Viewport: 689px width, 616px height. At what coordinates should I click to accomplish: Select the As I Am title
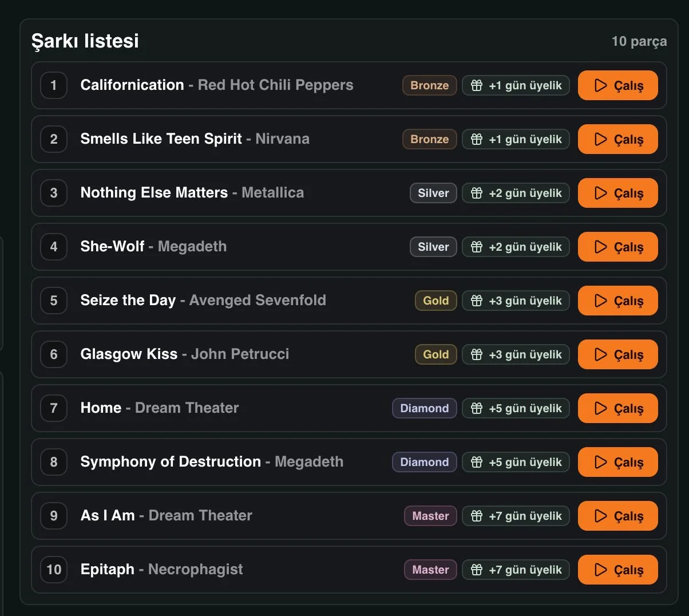tap(108, 516)
